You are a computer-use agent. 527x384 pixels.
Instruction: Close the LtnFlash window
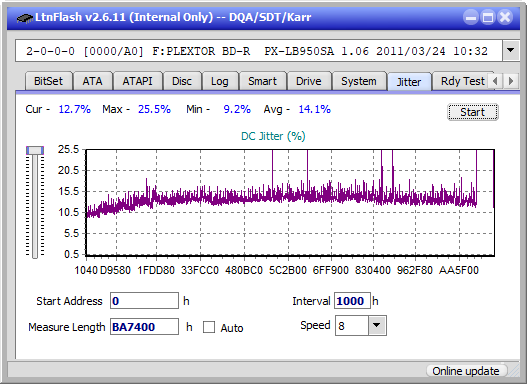(505, 17)
